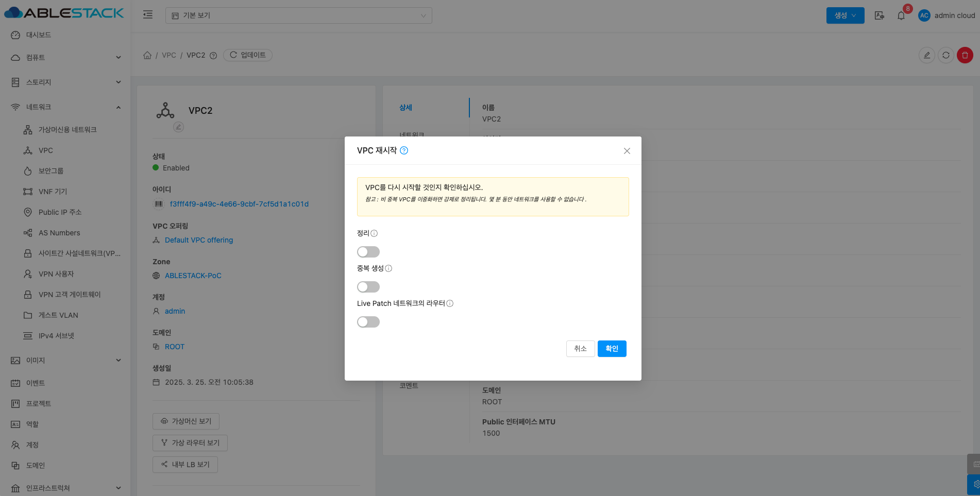The width and height of the screenshot is (980, 496).
Task: Click the restart VPC refresh icon
Action: pyautogui.click(x=945, y=55)
